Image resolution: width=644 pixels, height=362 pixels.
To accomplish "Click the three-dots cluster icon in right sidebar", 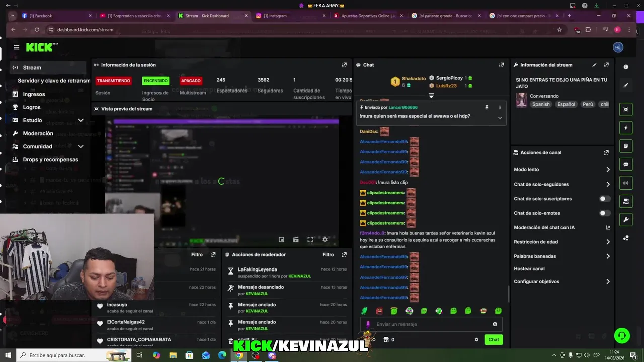I will coord(626,238).
